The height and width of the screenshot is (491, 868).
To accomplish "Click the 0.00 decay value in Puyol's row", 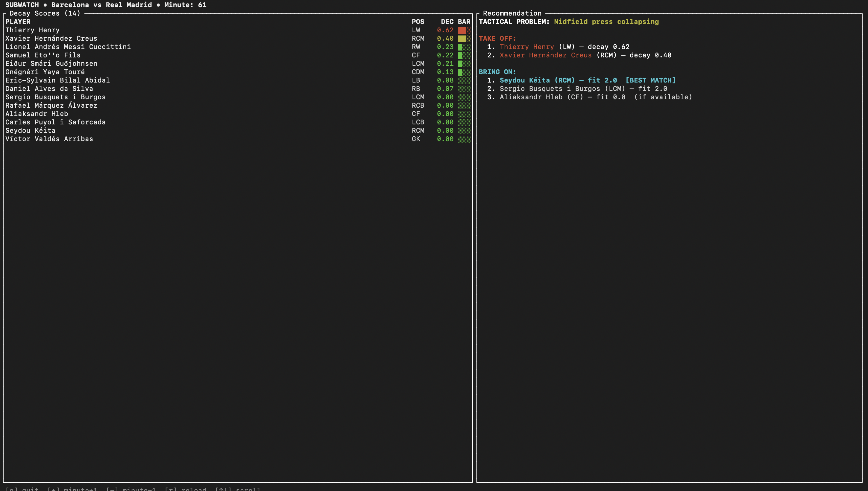I will 445,122.
